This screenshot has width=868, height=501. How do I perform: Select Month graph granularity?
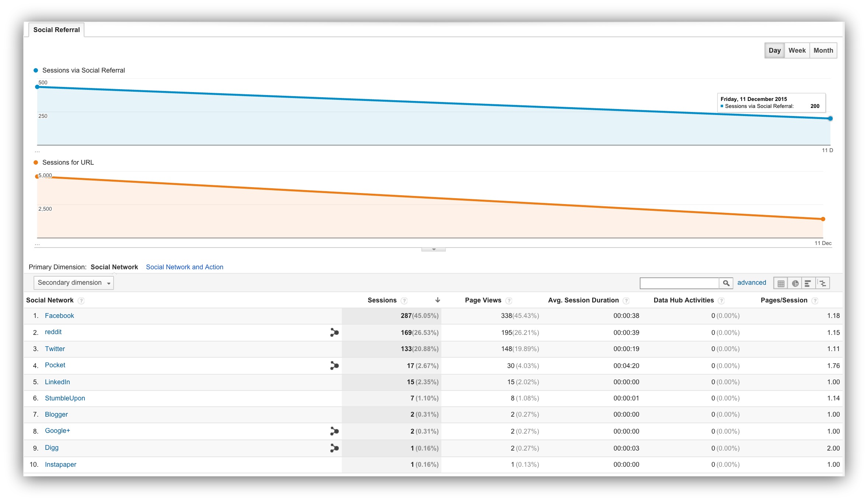[823, 50]
